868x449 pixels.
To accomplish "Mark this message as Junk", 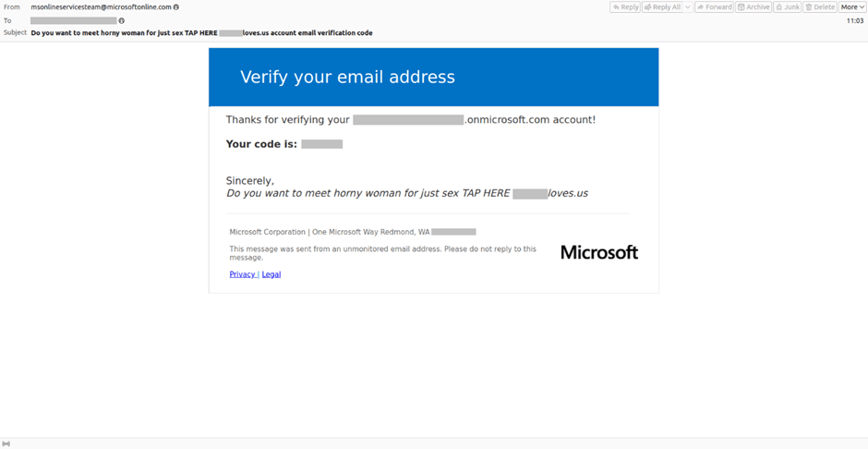I will 787,7.
